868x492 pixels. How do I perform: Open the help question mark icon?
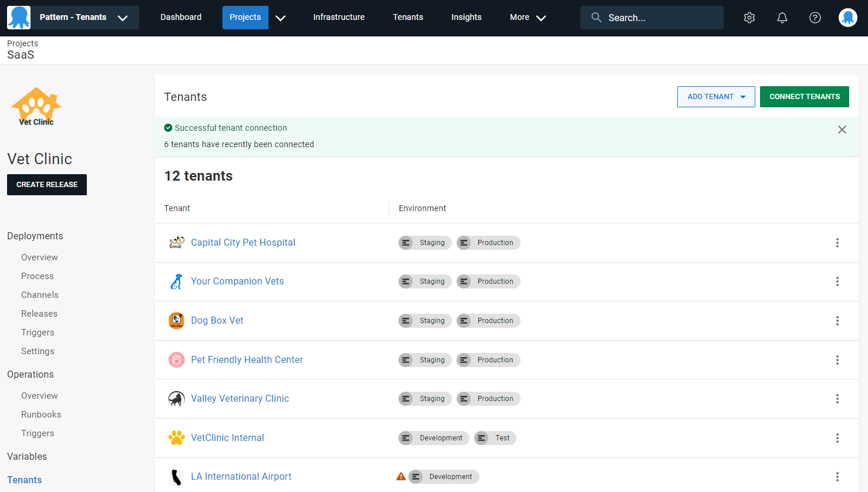pyautogui.click(x=815, y=18)
